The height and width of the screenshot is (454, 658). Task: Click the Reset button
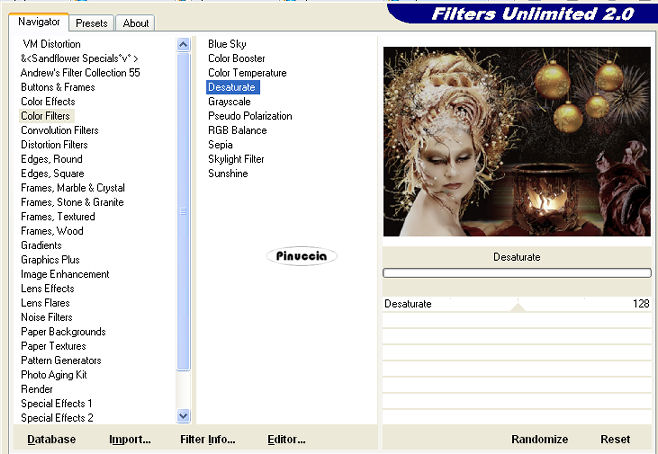tap(615, 439)
